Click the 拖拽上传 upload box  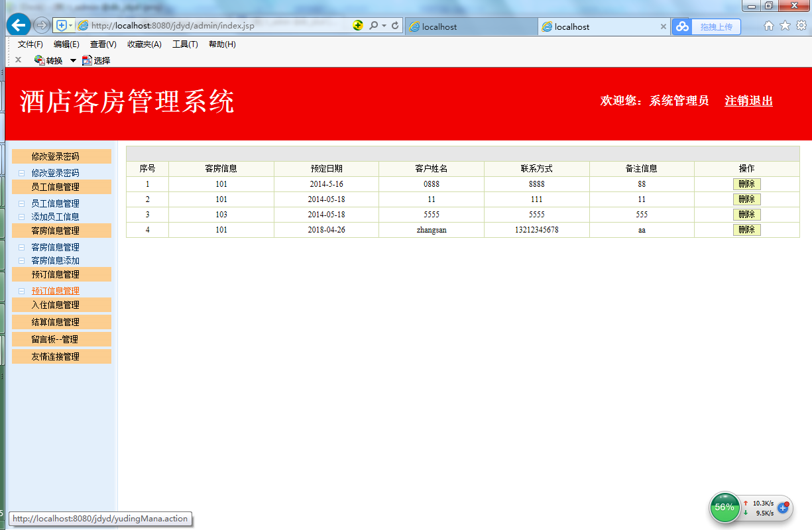coord(716,26)
